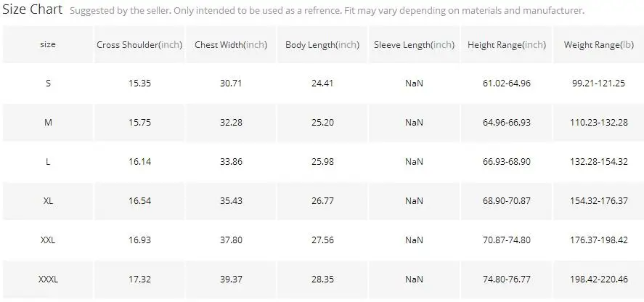Select the XL size row label

coord(48,201)
